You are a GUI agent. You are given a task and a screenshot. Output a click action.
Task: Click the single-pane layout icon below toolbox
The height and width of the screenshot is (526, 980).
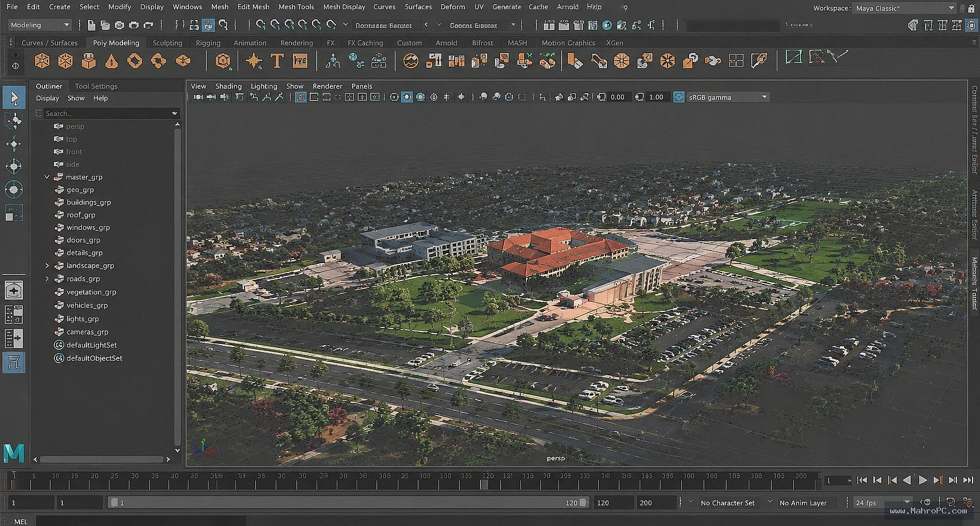coord(14,290)
